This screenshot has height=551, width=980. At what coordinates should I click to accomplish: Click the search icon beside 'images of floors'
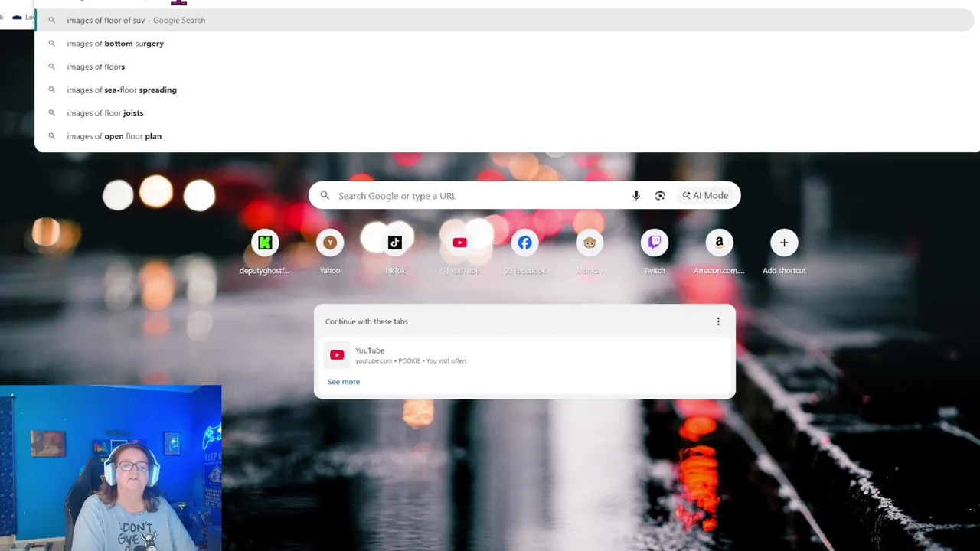pyautogui.click(x=52, y=67)
